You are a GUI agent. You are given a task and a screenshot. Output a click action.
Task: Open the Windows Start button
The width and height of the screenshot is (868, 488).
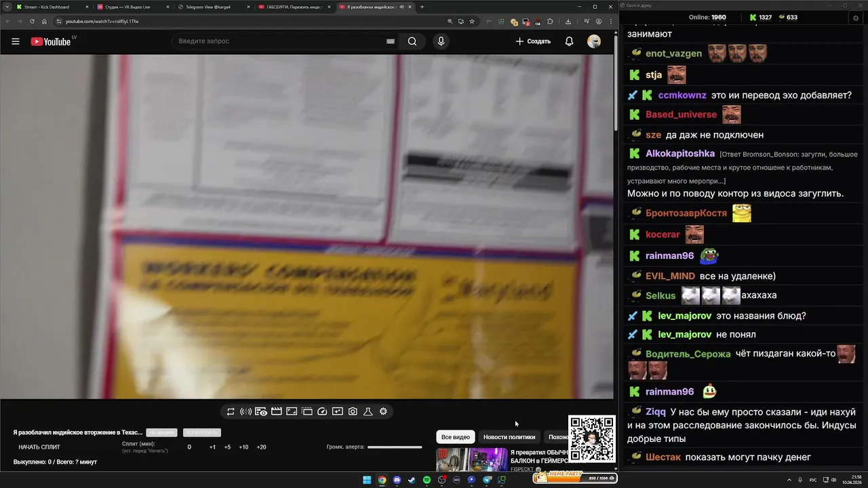[367, 480]
